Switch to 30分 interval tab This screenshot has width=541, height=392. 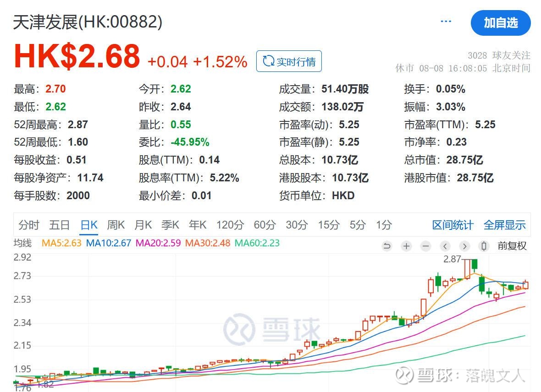click(297, 225)
